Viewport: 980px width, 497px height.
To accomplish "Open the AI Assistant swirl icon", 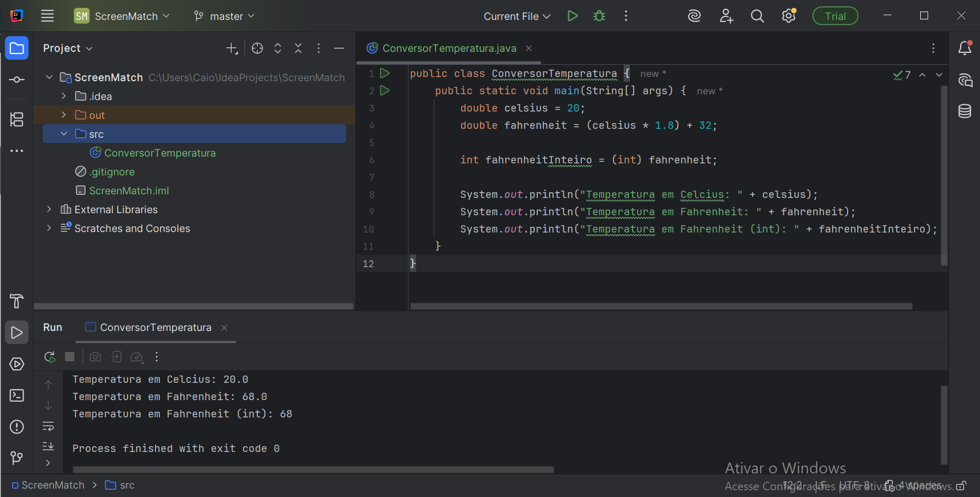I will point(694,16).
